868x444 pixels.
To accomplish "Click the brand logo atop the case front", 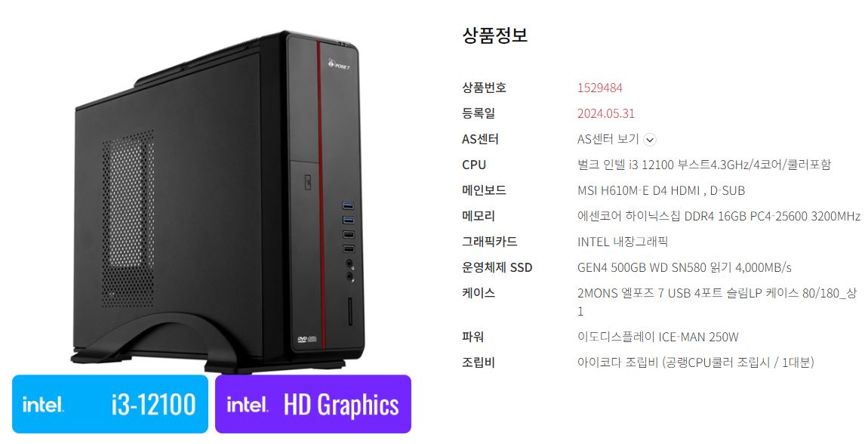I will (x=339, y=64).
